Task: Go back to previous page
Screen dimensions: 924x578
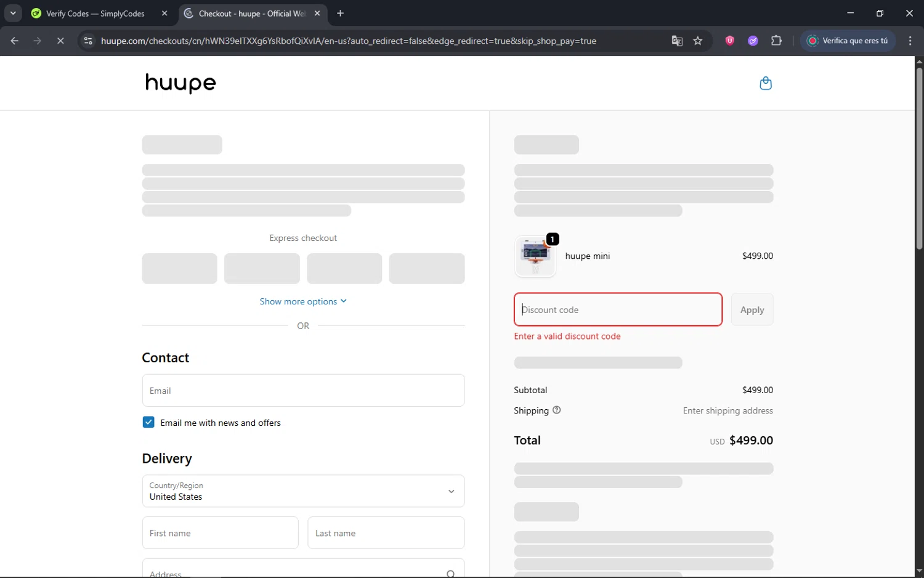Action: point(15,41)
